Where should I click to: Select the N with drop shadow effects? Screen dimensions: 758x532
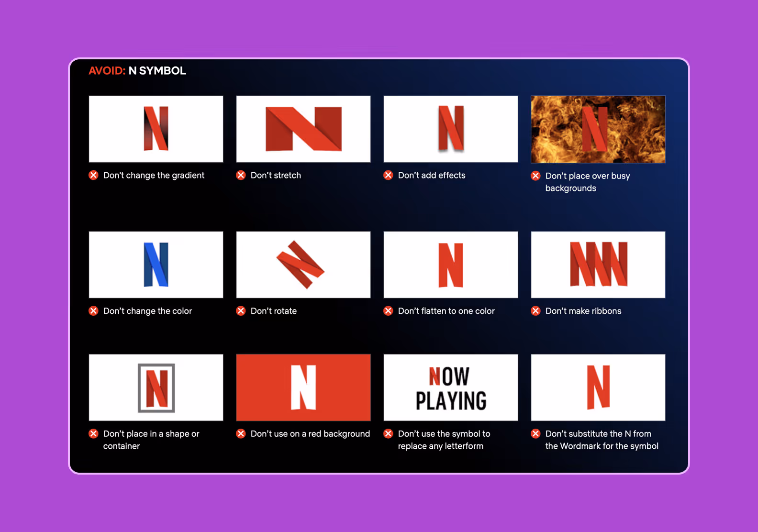click(x=451, y=129)
